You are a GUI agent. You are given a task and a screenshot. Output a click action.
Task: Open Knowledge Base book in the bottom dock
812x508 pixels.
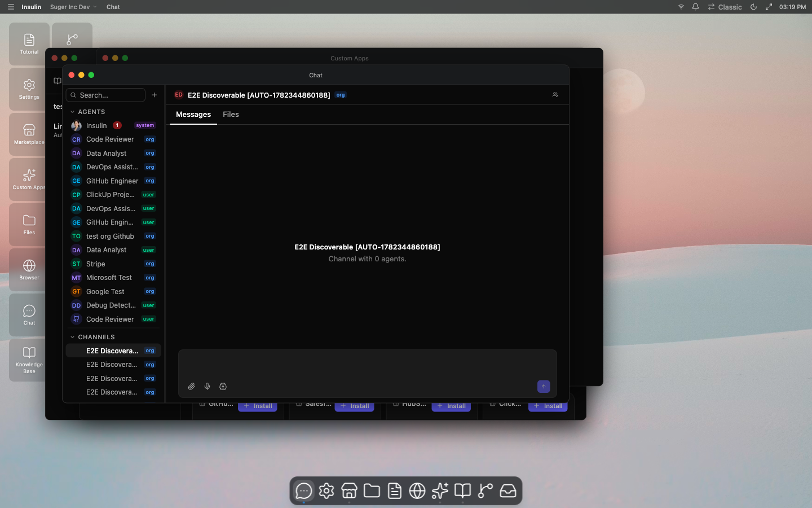click(462, 491)
